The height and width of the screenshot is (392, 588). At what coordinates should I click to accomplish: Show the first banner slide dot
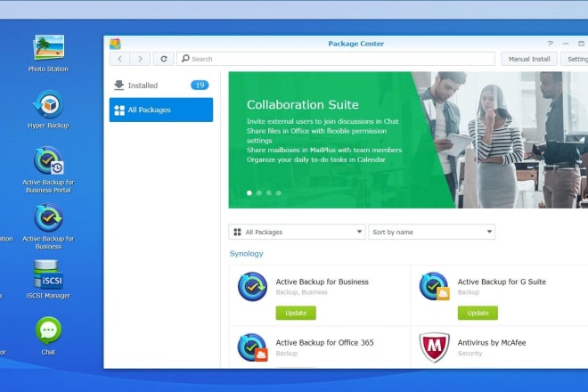coord(249,192)
